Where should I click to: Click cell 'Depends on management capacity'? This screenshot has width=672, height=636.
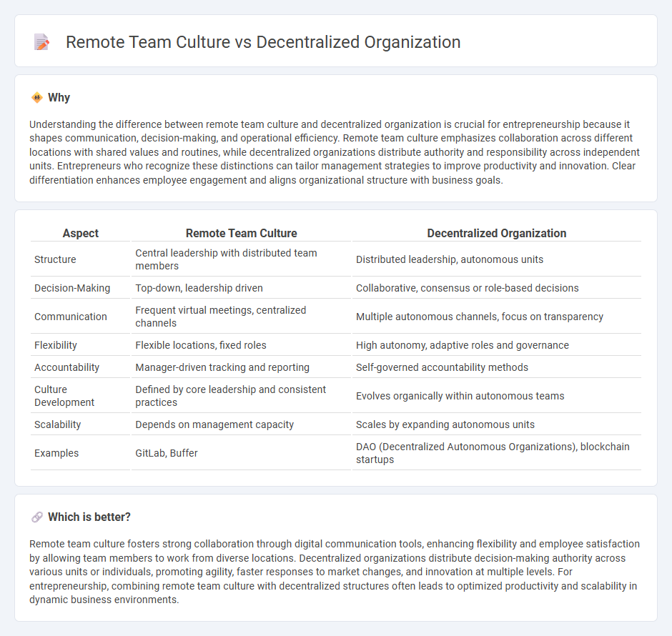click(242, 424)
